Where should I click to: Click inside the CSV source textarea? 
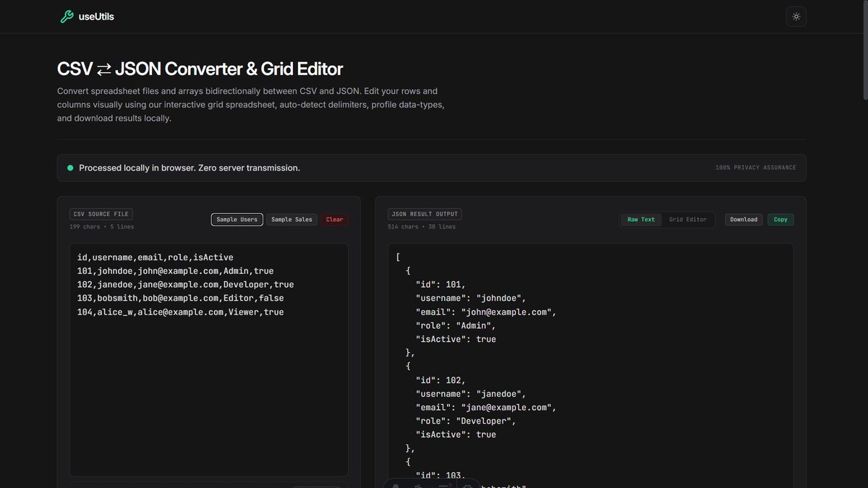point(209,359)
